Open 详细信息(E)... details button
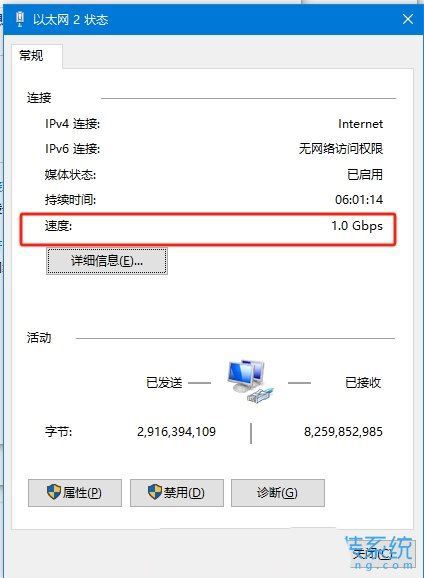The image size is (424, 578). [x=107, y=261]
